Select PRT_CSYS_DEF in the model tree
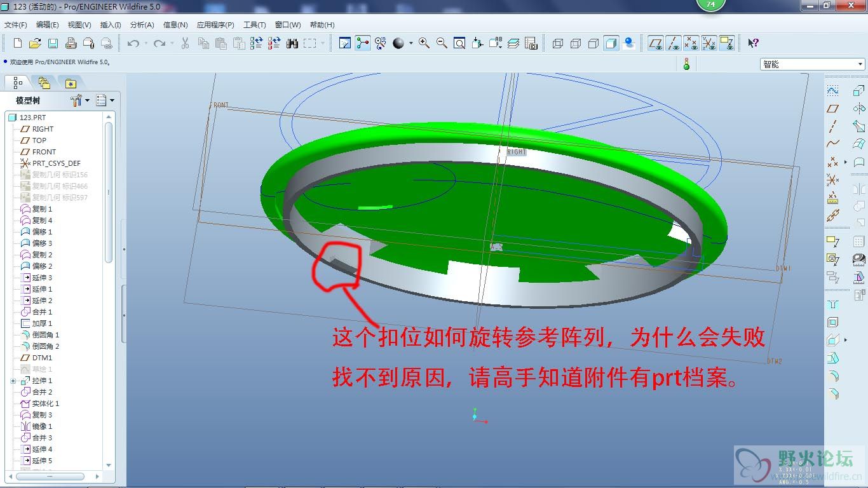 [57, 163]
